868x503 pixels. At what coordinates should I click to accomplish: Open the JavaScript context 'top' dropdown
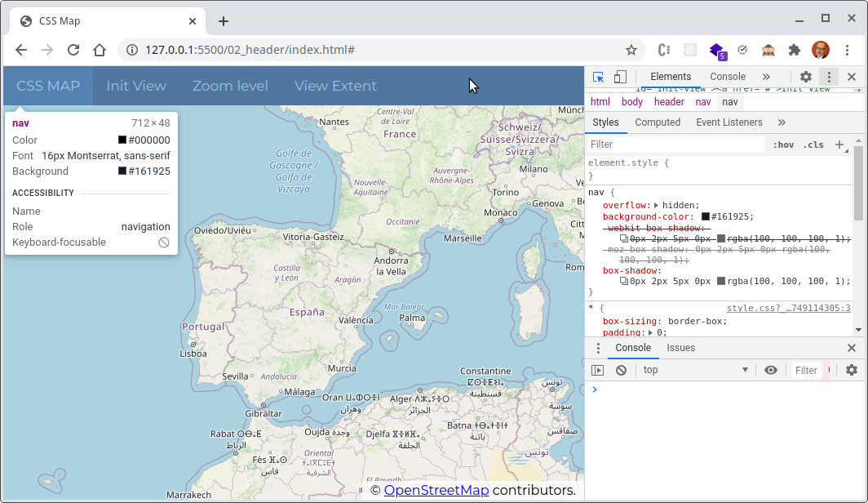[x=695, y=370]
